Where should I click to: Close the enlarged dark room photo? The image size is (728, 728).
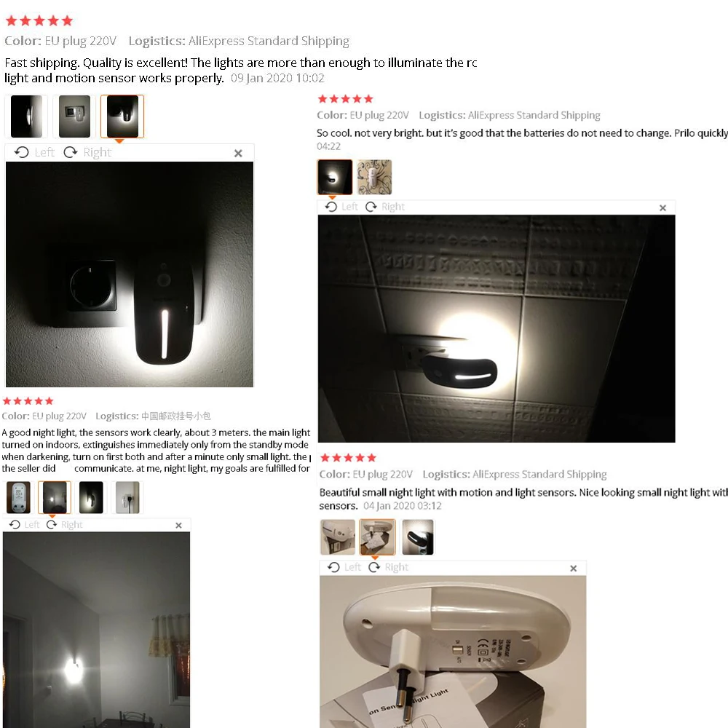click(x=179, y=526)
